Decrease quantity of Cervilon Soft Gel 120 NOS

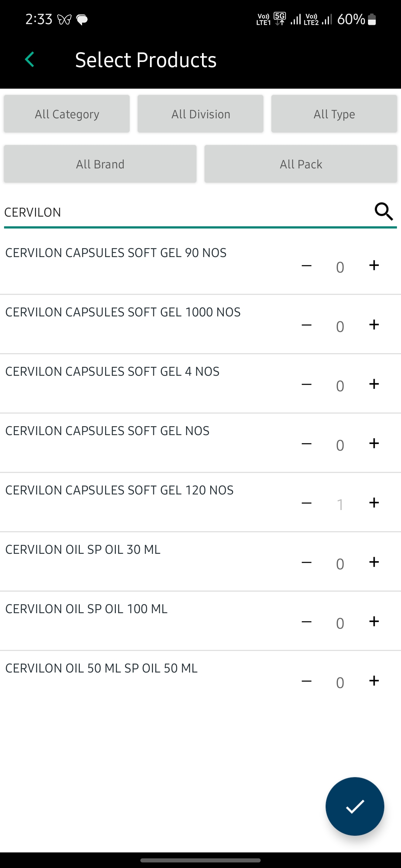307,503
